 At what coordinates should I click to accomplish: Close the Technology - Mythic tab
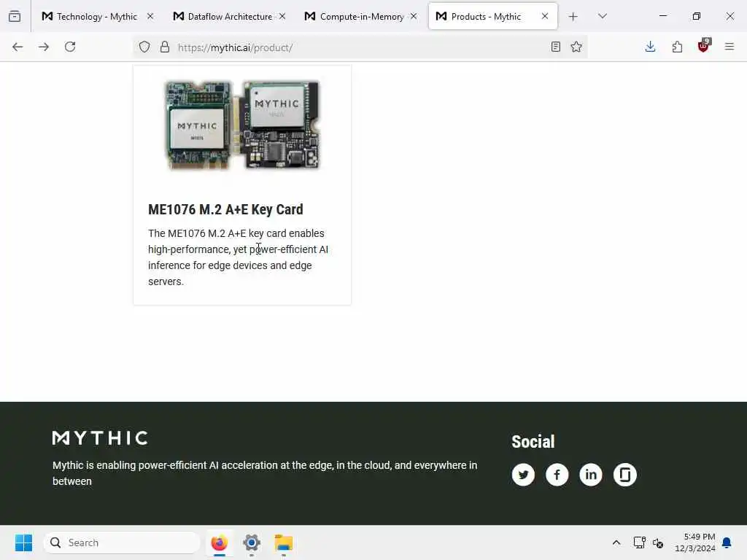click(x=150, y=16)
